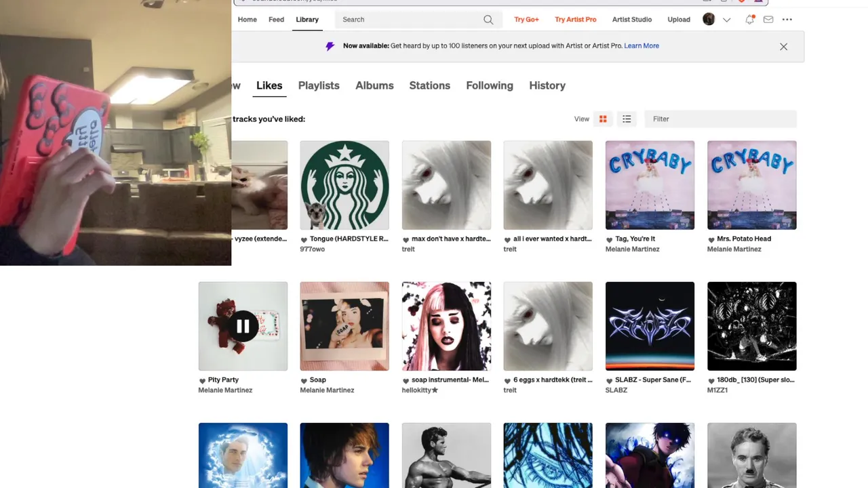The width and height of the screenshot is (868, 488).
Task: Open 180db_ [130] artwork
Action: coord(751,326)
